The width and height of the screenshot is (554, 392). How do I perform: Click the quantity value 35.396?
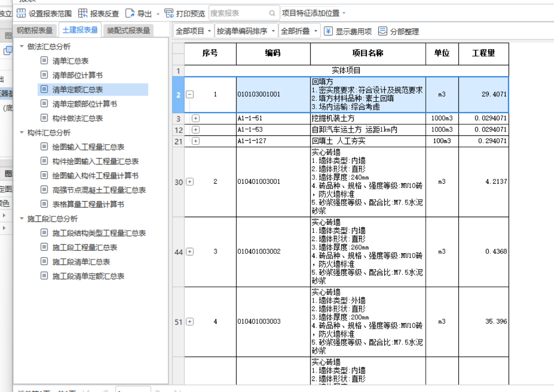tap(496, 321)
